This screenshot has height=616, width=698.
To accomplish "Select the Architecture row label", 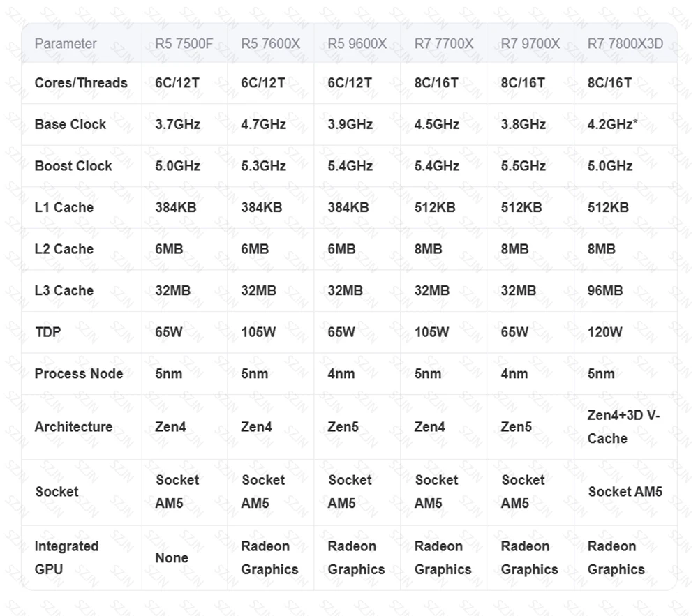I will coord(73,427).
